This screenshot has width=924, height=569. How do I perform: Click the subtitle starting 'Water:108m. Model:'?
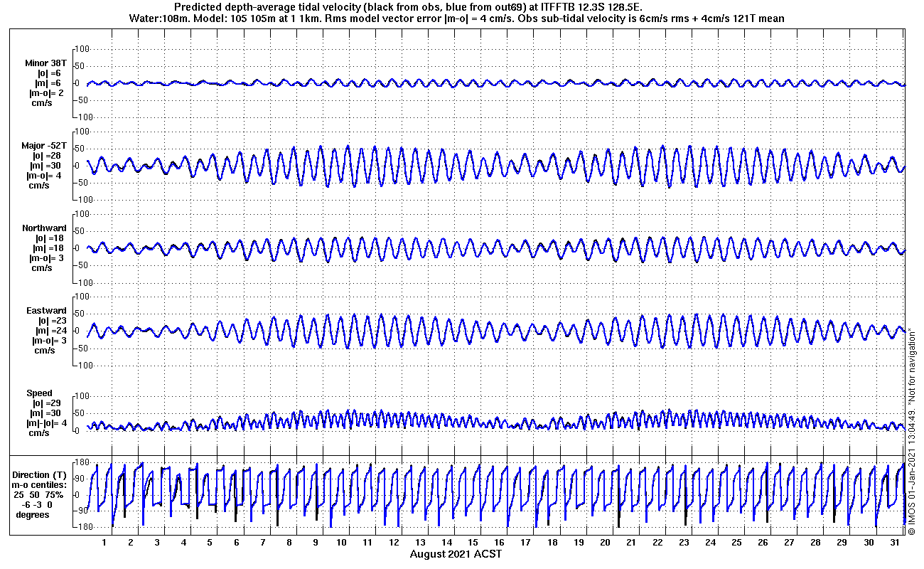457,18
